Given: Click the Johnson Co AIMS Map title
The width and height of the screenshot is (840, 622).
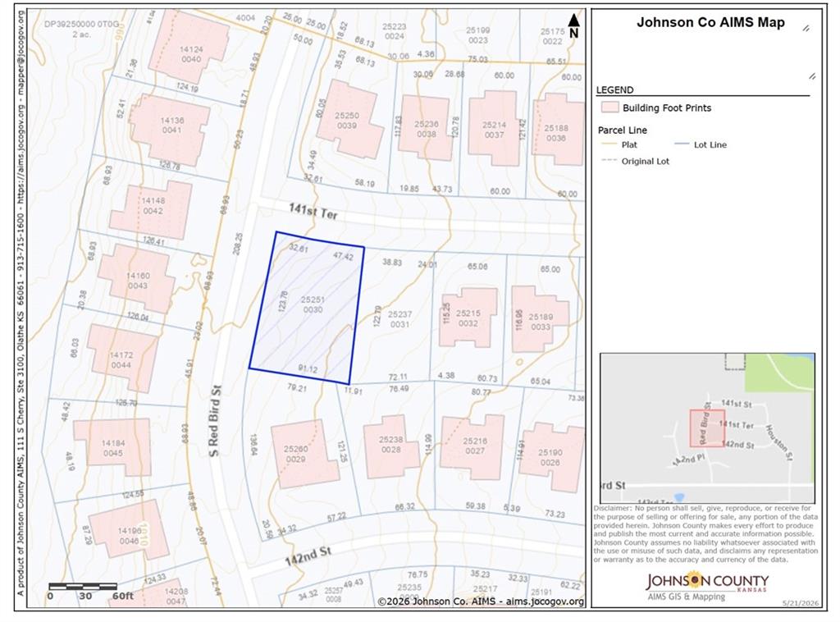Looking at the screenshot, I should tap(710, 22).
